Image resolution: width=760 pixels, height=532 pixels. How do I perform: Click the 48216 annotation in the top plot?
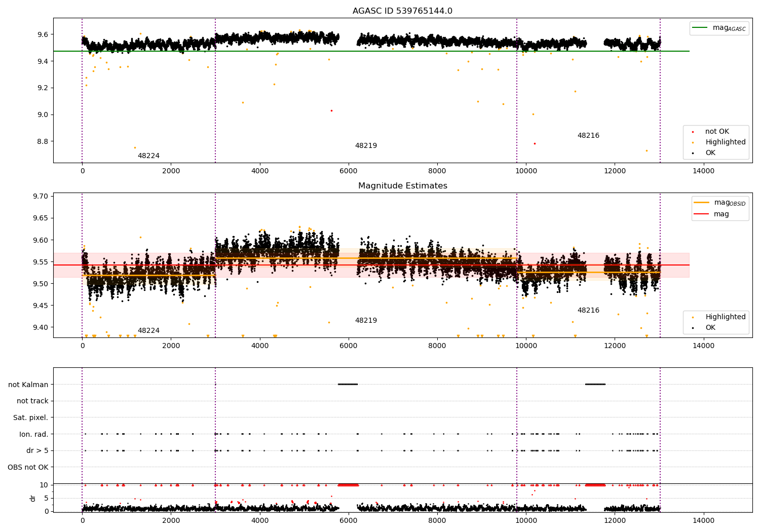[x=588, y=136]
